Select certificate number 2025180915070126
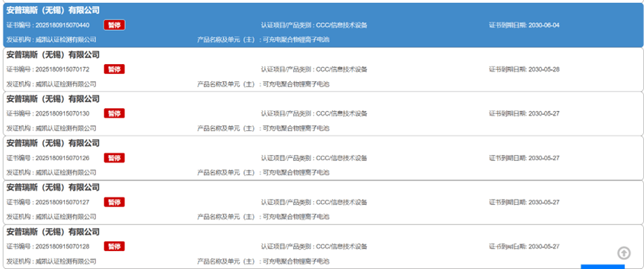Viewport: 644px width, 269px height. (x=63, y=158)
